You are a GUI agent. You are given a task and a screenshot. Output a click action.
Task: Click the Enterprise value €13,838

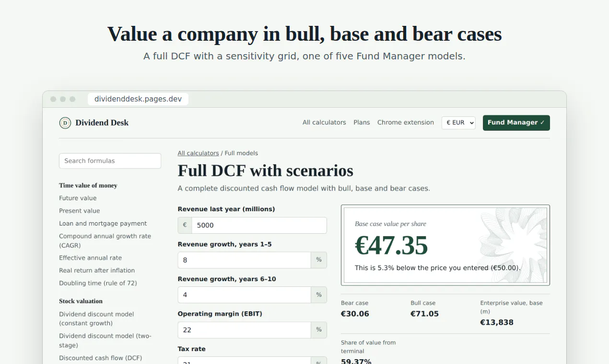pyautogui.click(x=497, y=322)
